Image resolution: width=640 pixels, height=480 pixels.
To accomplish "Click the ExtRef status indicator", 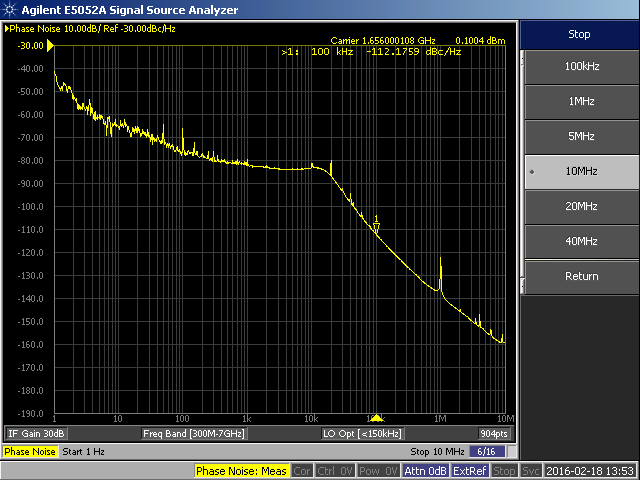I will click(470, 471).
